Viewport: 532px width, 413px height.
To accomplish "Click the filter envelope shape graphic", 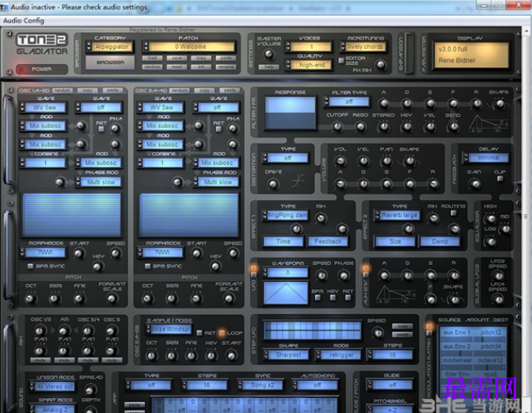I will [489, 124].
